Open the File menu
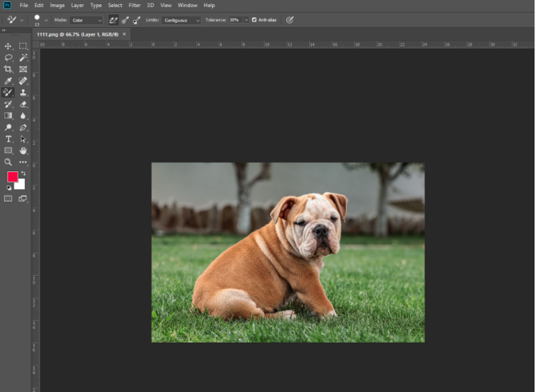Viewport: 536px width, 392px height. [24, 5]
